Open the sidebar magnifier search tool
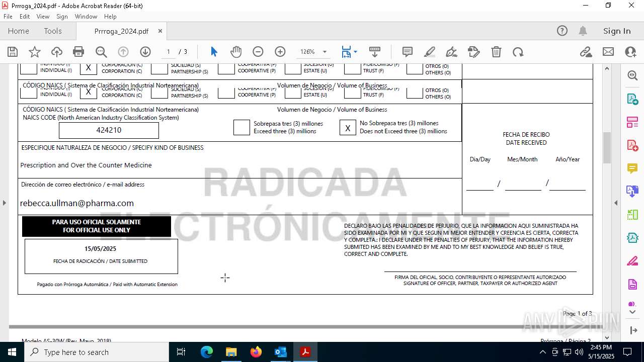Viewport: 644px width, 362px height. (x=632, y=75)
